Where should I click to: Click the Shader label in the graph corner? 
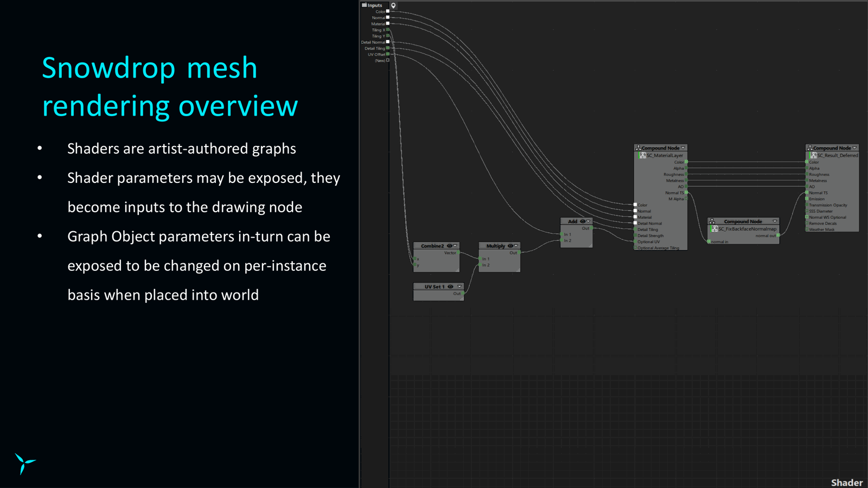click(x=847, y=483)
